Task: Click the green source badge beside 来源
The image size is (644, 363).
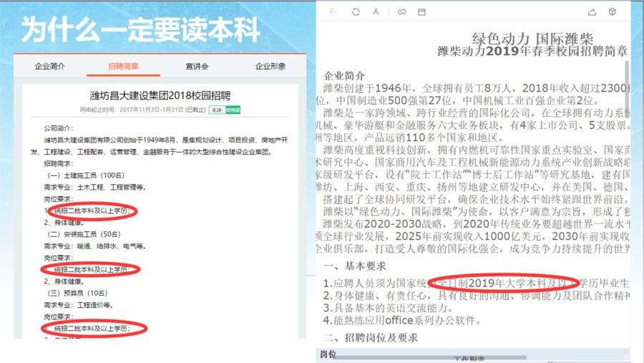Action: (x=233, y=110)
